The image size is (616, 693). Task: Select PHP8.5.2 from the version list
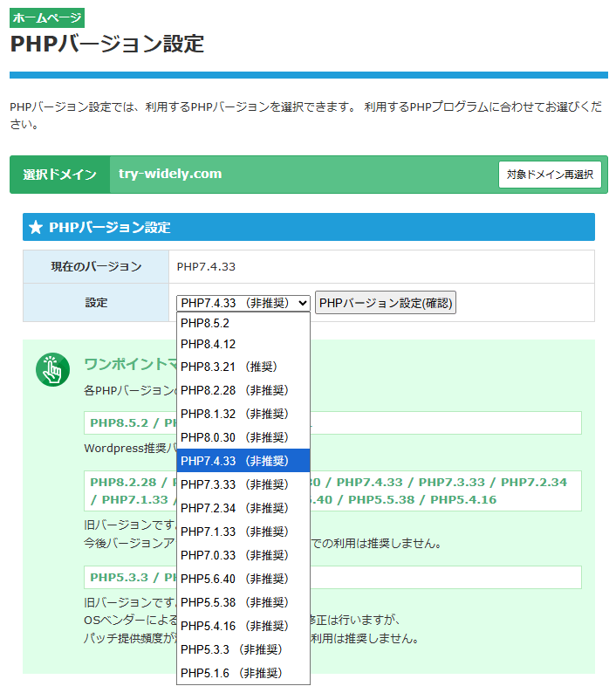[x=243, y=322]
